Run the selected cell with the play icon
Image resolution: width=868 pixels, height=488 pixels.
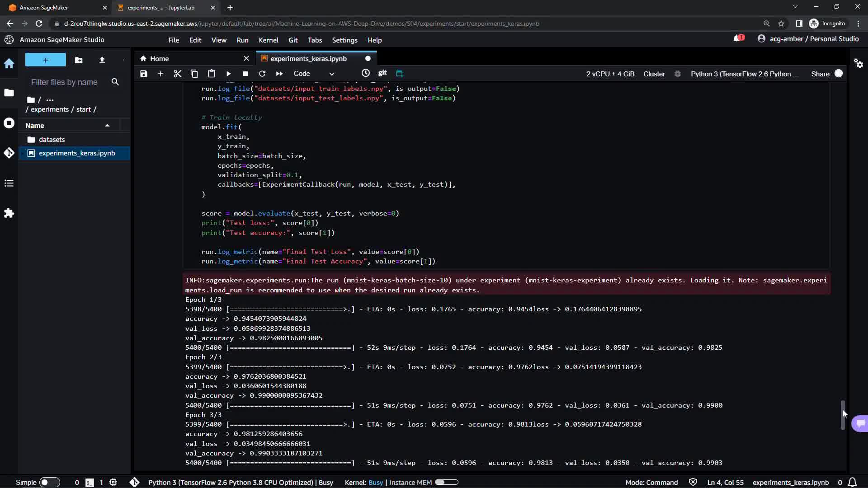click(x=228, y=74)
